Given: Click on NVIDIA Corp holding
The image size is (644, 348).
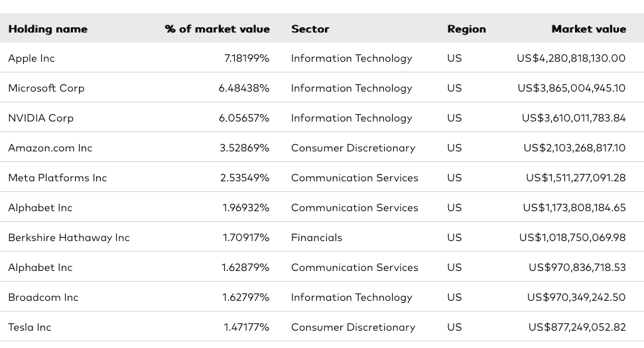Looking at the screenshot, I should coord(41,118).
